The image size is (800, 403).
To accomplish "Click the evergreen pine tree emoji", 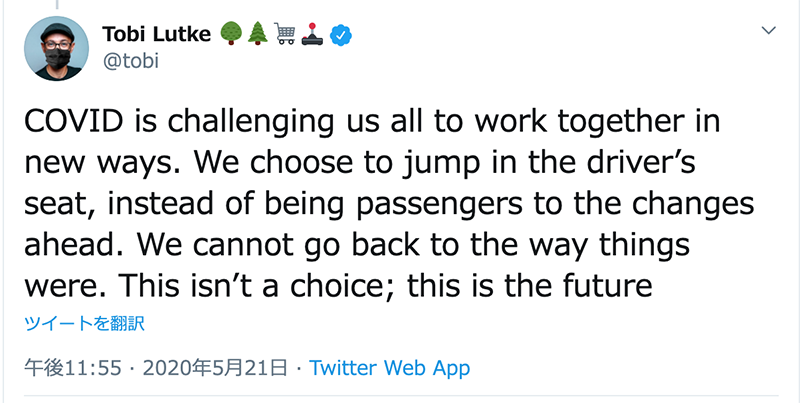I will (x=255, y=36).
